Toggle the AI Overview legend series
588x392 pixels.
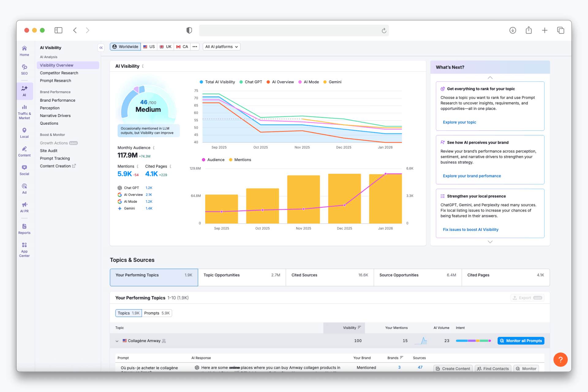(280, 82)
